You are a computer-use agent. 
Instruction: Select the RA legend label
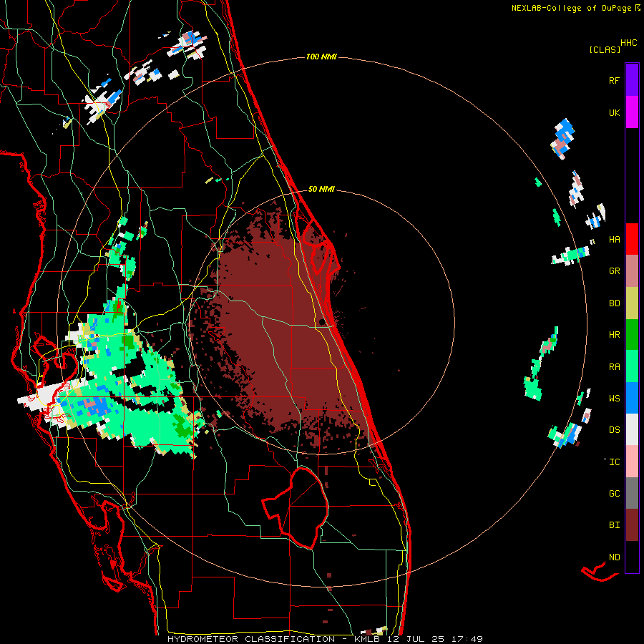614,367
